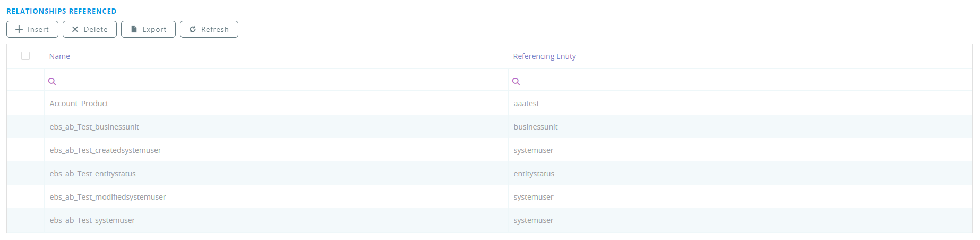
Task: Click the Delete button
Action: (x=90, y=29)
